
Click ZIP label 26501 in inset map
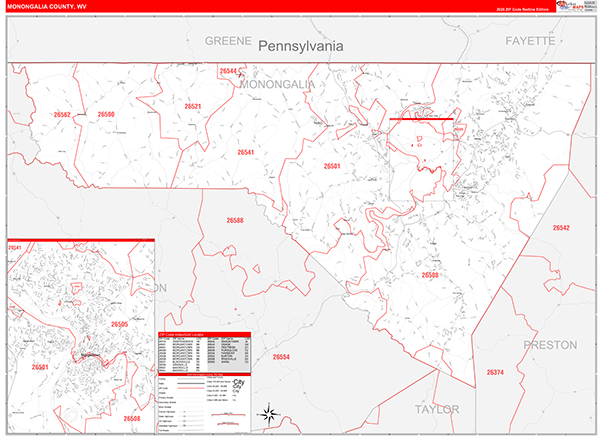click(40, 367)
